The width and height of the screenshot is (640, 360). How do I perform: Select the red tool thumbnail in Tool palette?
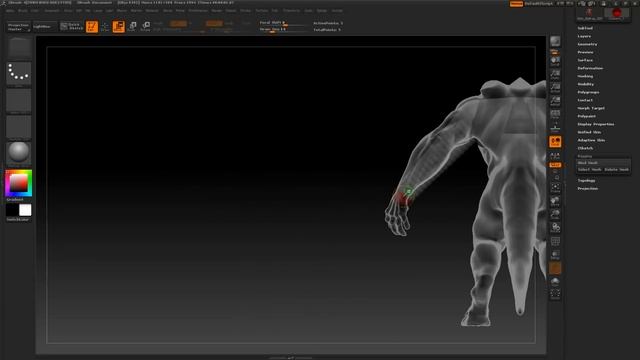point(616,13)
